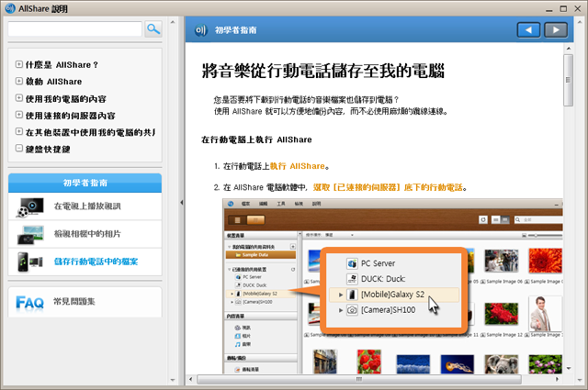Click subheading 在行動電腦上執行 AllShare
Image resolution: width=588 pixels, height=390 pixels.
point(256,139)
